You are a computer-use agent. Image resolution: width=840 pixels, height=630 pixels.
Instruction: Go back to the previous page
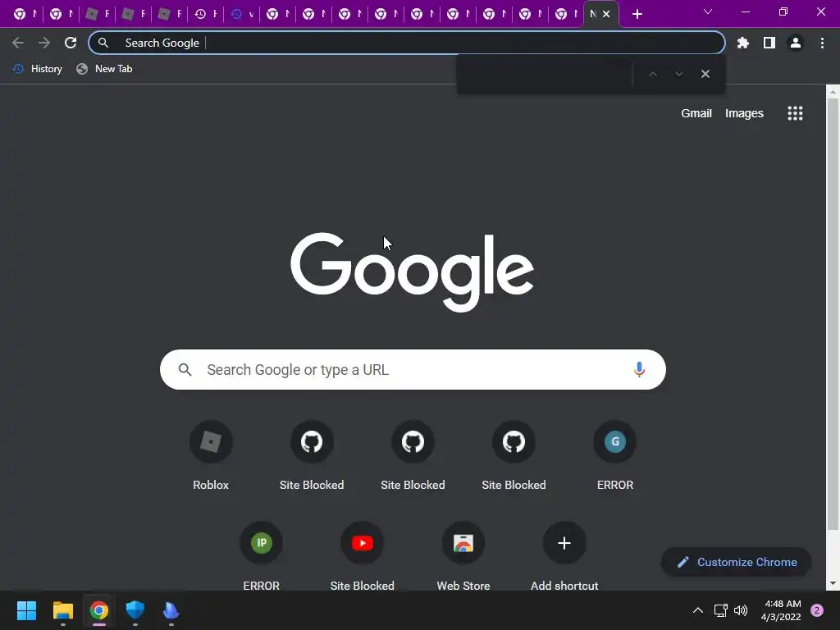pos(18,43)
